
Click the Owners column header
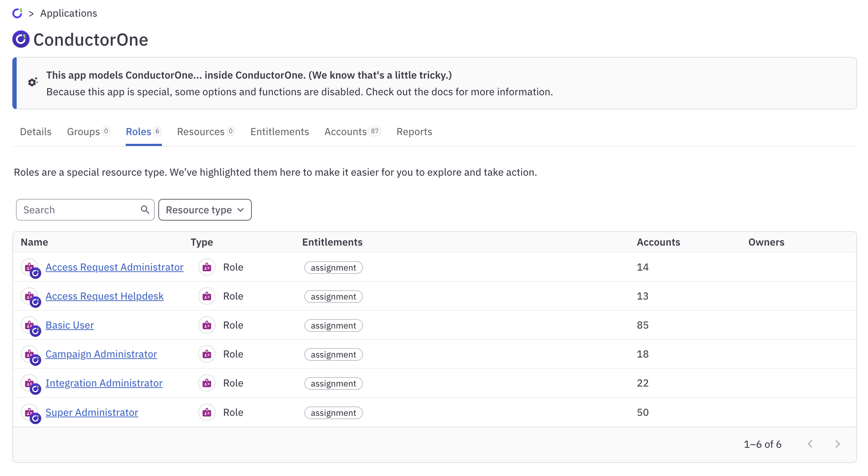766,242
